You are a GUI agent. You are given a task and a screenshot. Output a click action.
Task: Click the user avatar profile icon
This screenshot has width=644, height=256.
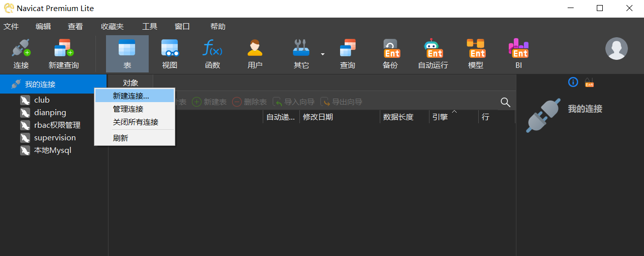pos(616,49)
